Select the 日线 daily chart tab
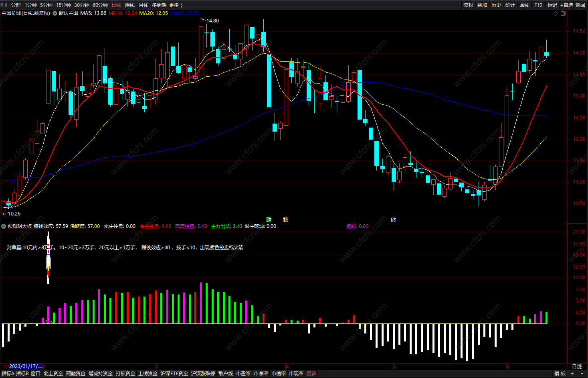The image size is (588, 378). (x=116, y=5)
